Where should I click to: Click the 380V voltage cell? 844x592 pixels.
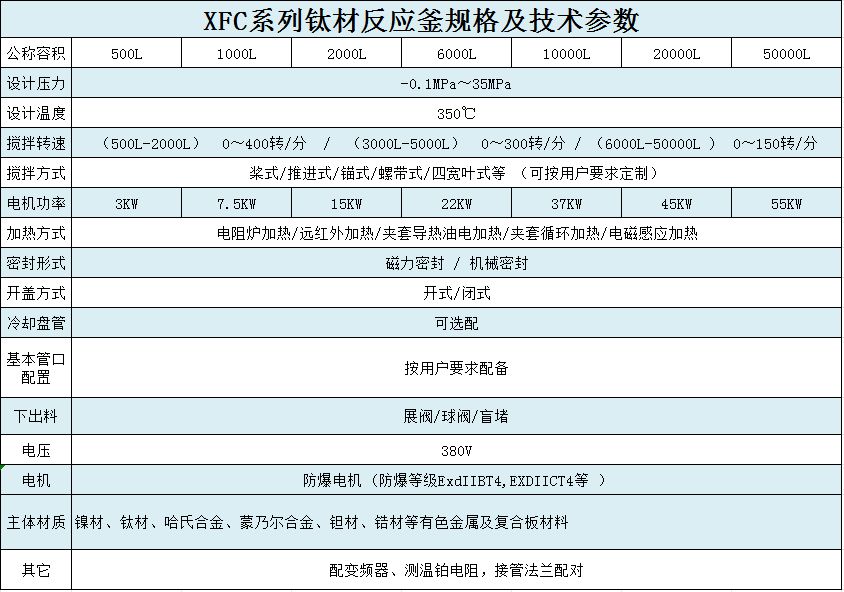click(456, 449)
